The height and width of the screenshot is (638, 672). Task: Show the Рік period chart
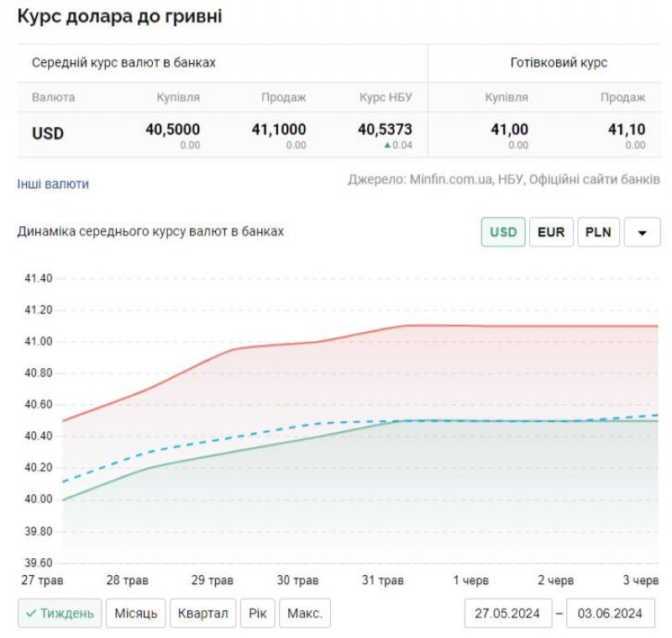coord(257,614)
